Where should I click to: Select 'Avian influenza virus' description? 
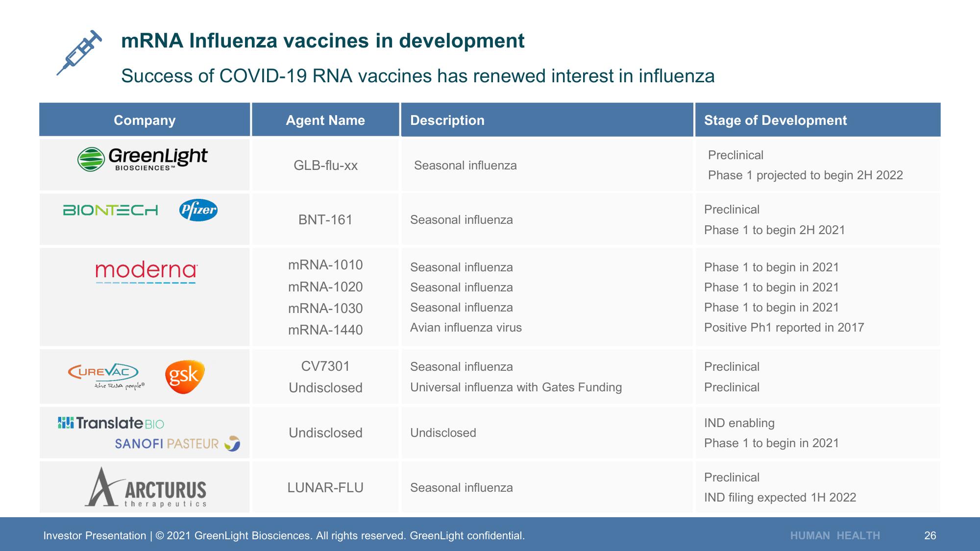tap(465, 328)
